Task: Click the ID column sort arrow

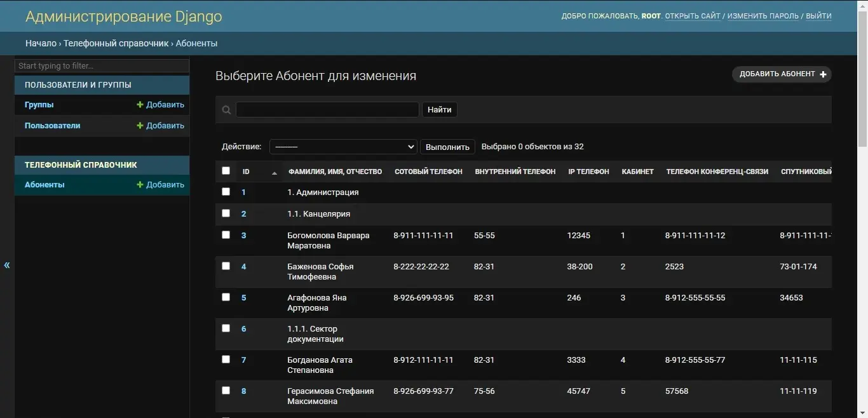Action: [x=275, y=172]
